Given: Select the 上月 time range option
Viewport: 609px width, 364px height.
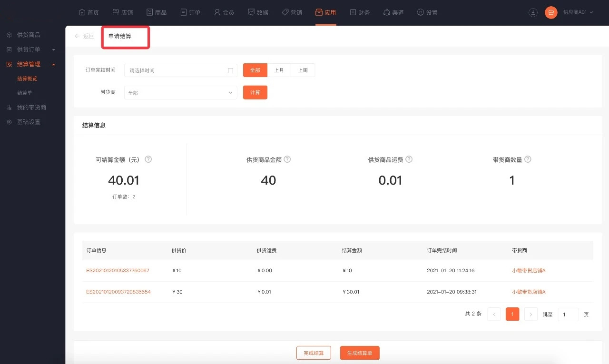Looking at the screenshot, I should click(279, 70).
